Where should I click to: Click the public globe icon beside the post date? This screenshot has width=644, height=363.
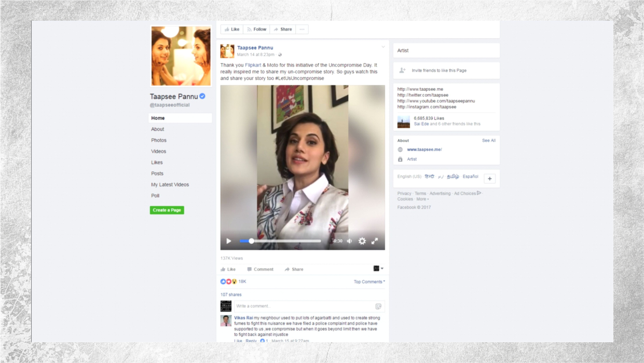pos(280,55)
